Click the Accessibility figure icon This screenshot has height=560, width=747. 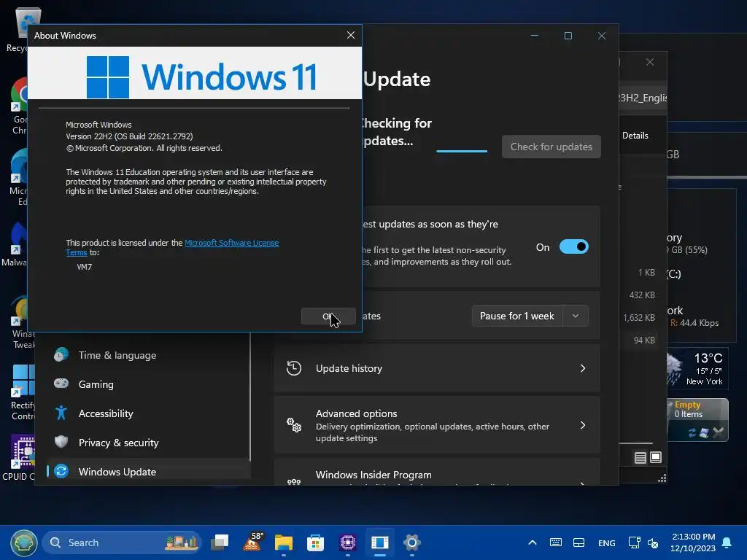61,413
